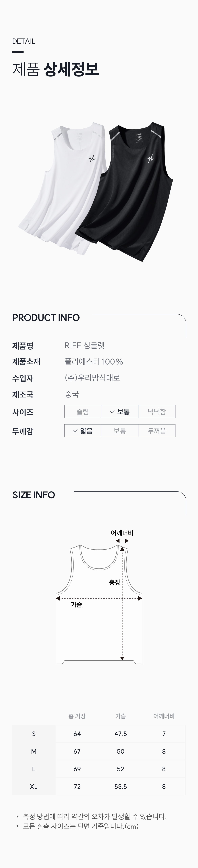198x868 pixels.
Task: Click the 총장 label on the singlet diagram
Action: tap(115, 582)
